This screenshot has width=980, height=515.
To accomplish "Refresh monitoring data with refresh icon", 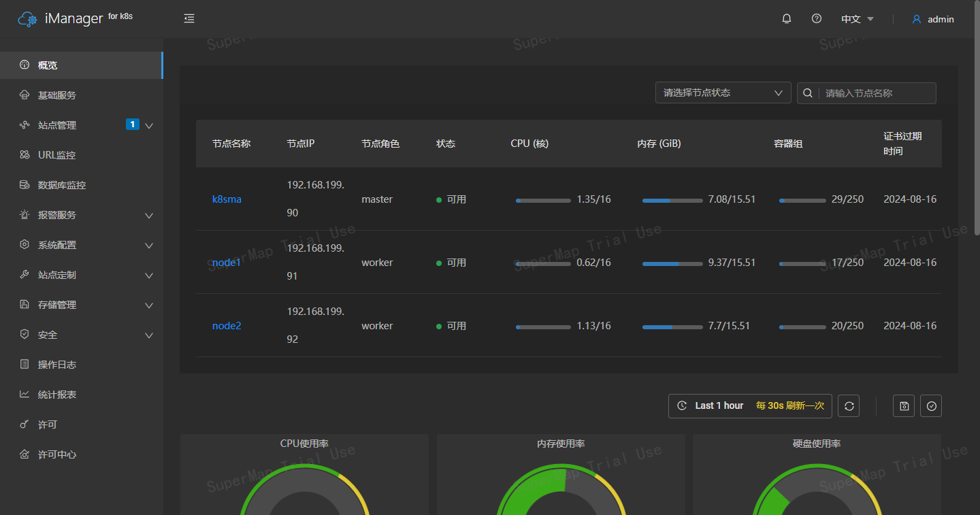I will click(849, 406).
